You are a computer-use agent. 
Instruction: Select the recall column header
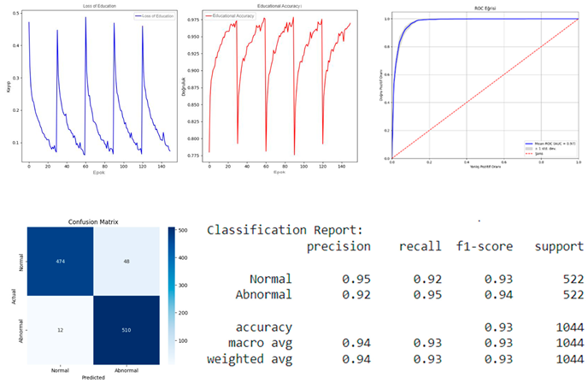[x=420, y=246]
